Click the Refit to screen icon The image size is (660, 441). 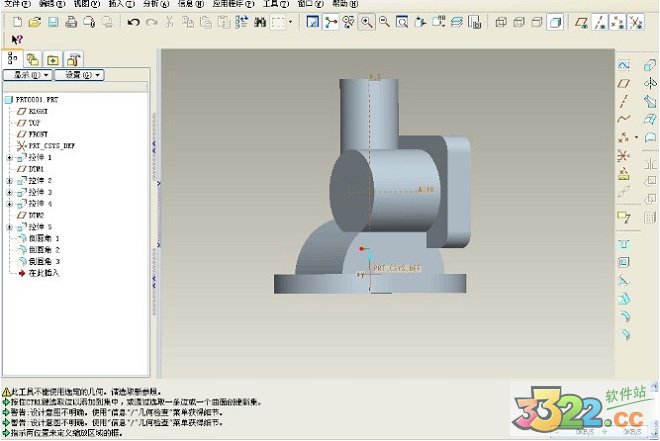click(402, 22)
